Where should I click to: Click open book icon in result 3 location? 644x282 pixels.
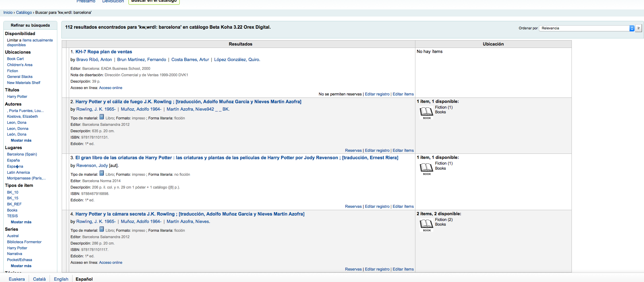[426, 168]
